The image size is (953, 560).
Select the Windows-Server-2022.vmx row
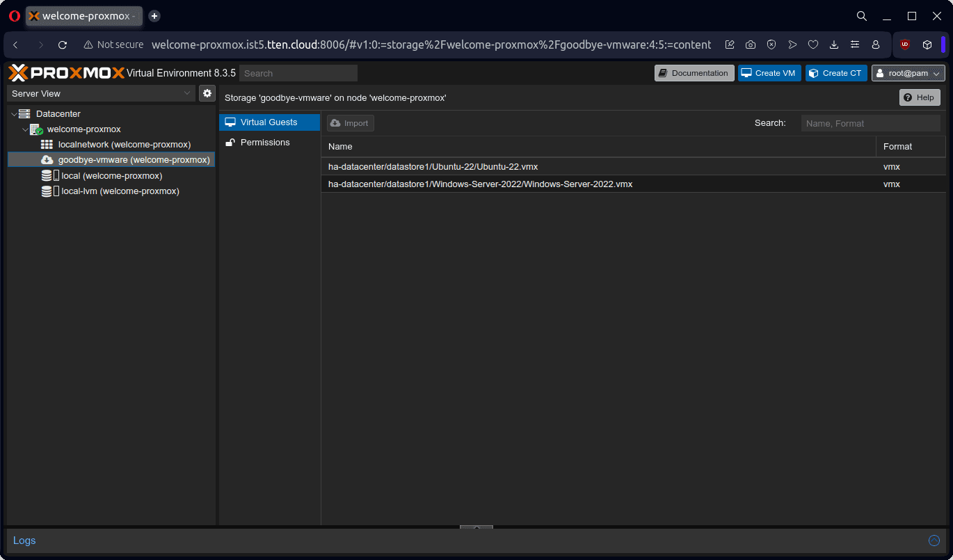[633, 184]
